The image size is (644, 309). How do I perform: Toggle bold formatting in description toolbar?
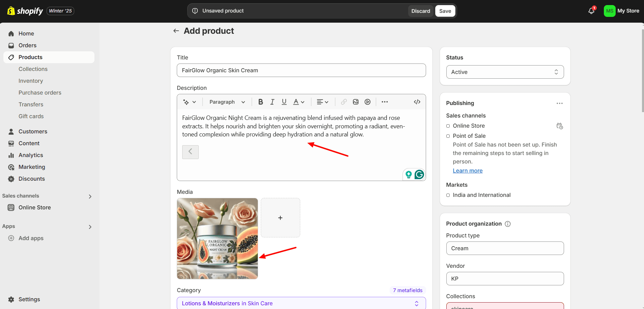click(260, 102)
